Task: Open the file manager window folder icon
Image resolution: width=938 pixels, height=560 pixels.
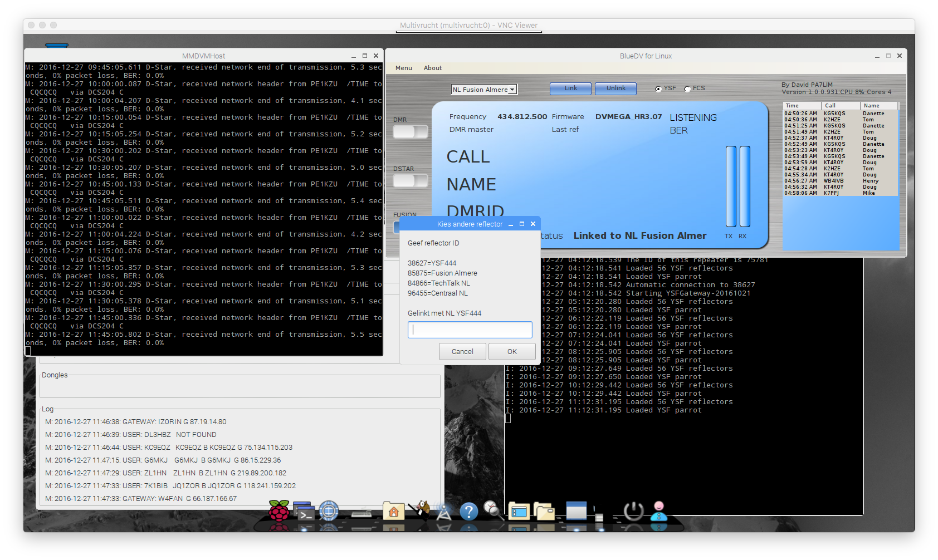Action: pos(519,511)
